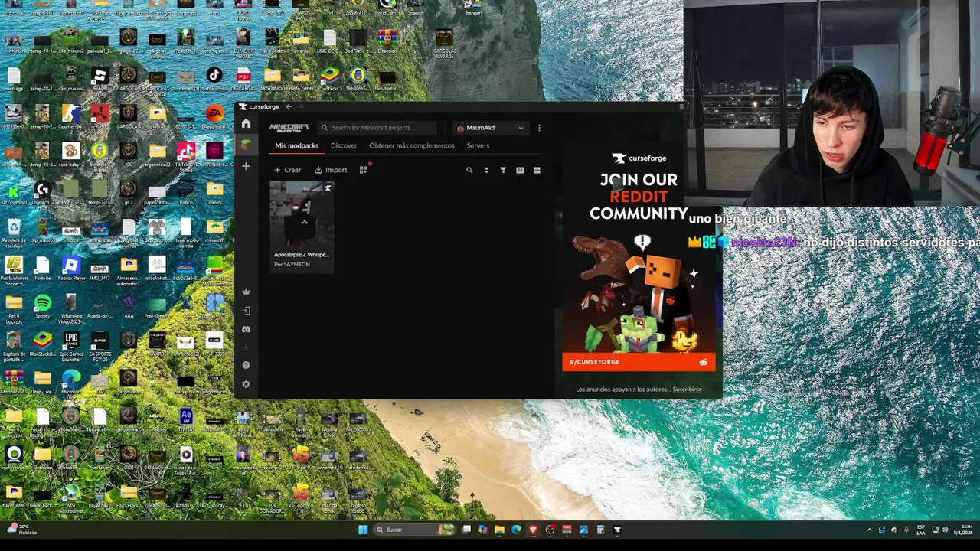Open Task View on the taskbar
Screen dimensions: 980x551
click(x=465, y=530)
